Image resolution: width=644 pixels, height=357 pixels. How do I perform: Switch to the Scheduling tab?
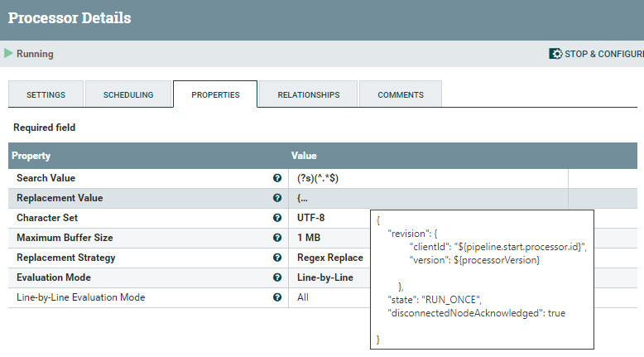pyautogui.click(x=128, y=94)
